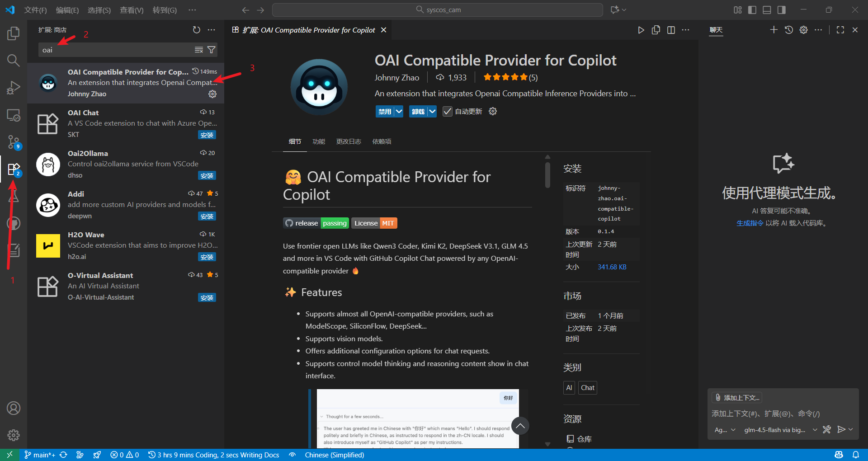Send the chat message

click(x=841, y=429)
